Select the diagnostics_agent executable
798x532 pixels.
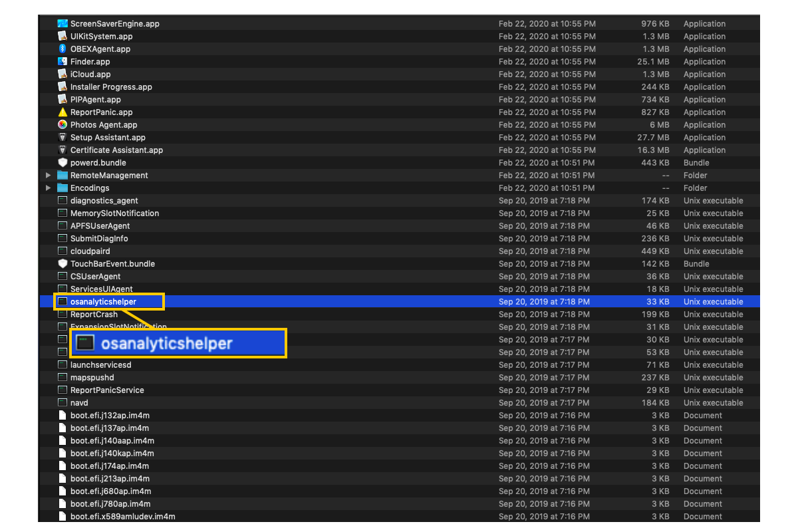[104, 200]
